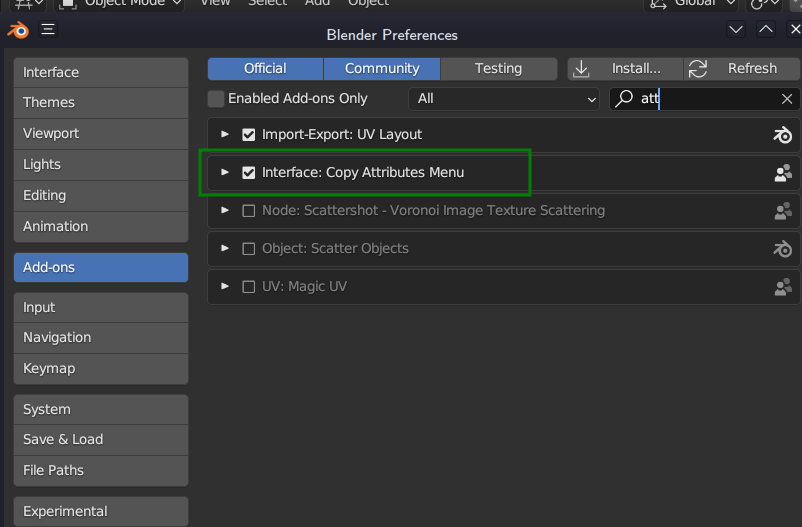The image size is (802, 527).
Task: Click the Object: Scatter Objects label
Action: tap(336, 249)
